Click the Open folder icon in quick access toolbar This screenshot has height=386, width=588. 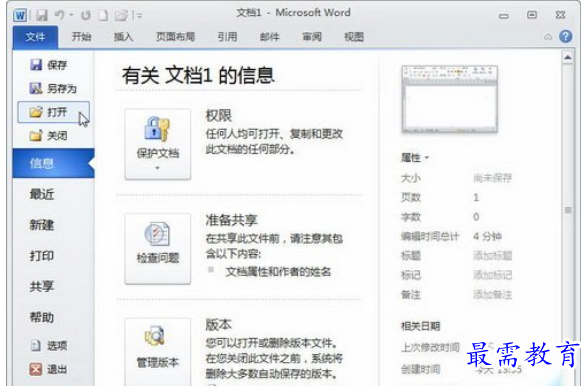[x=122, y=15]
